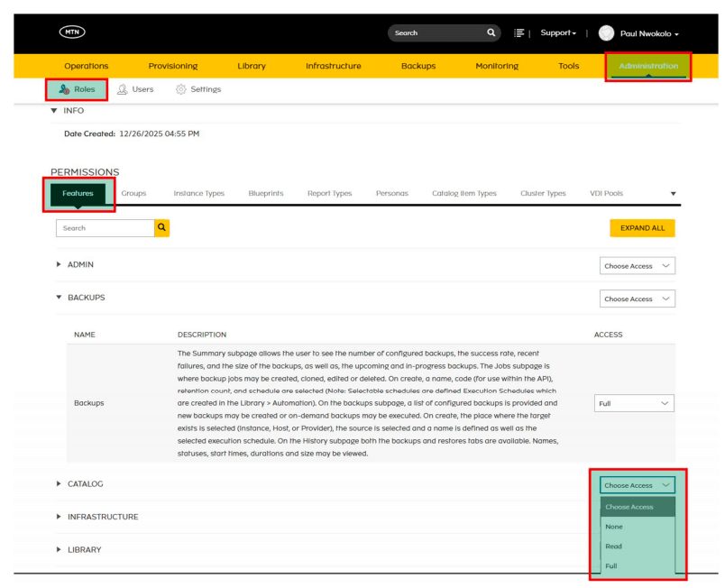This screenshot has height=588, width=725.
Task: Open the Support dropdown menu
Action: pyautogui.click(x=558, y=32)
